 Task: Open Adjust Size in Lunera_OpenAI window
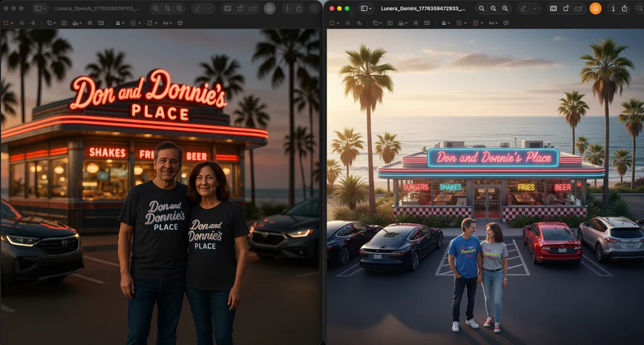(x=101, y=23)
